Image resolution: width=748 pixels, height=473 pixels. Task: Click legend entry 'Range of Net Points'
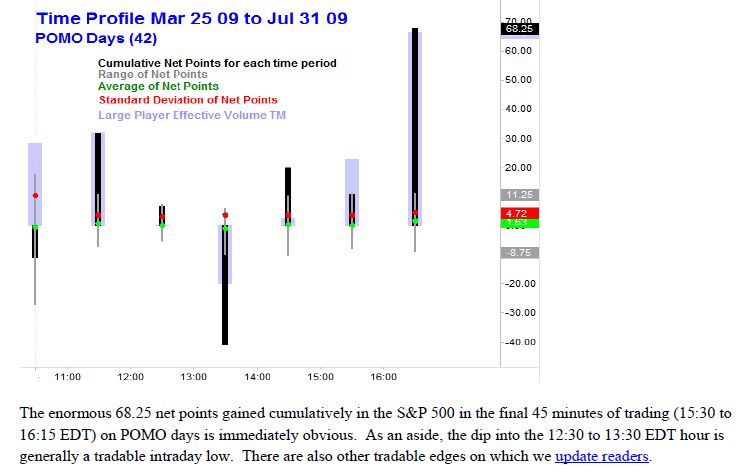tap(153, 74)
